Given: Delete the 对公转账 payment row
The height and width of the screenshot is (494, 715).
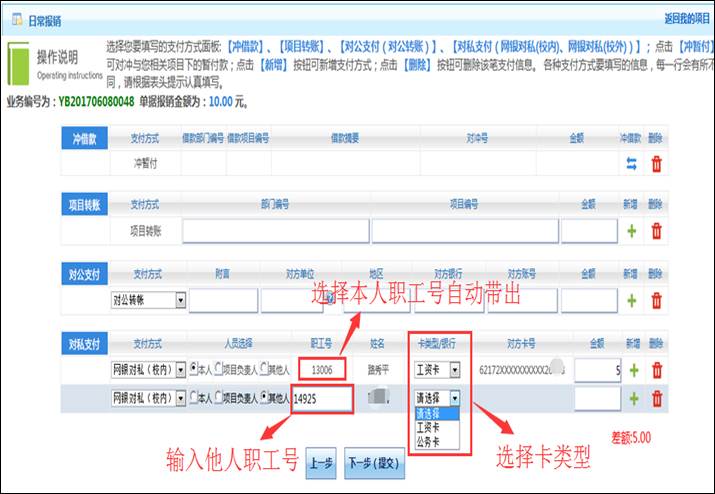Looking at the screenshot, I should 656,300.
